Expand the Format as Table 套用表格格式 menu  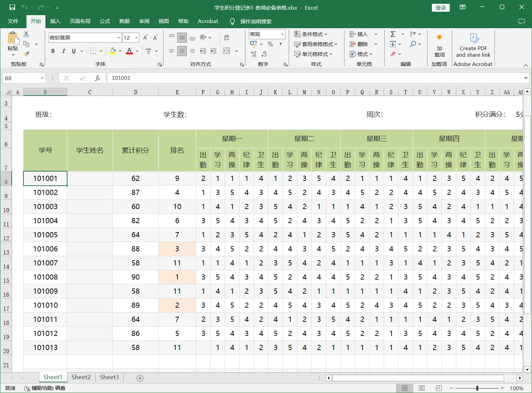(316, 44)
